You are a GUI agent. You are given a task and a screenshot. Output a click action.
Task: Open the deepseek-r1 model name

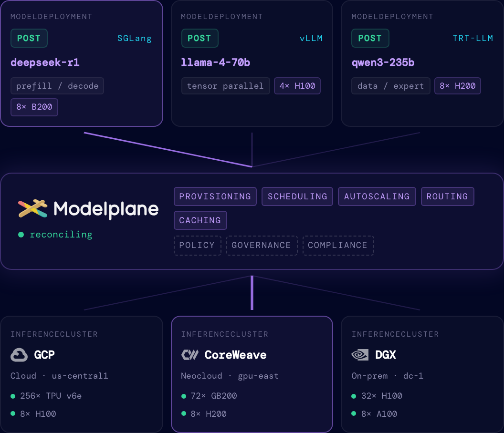(45, 62)
